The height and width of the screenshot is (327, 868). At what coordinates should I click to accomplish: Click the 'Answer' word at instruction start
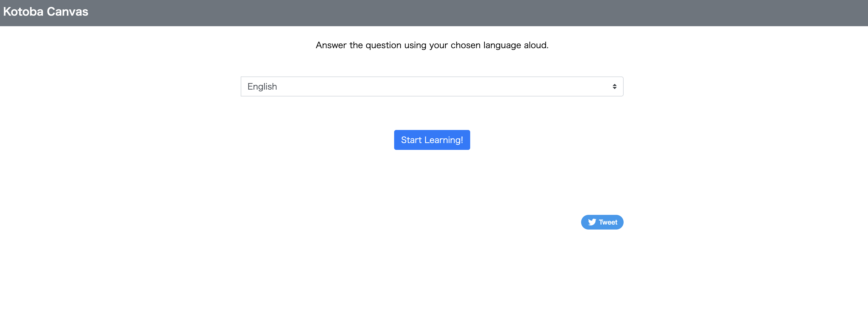331,45
